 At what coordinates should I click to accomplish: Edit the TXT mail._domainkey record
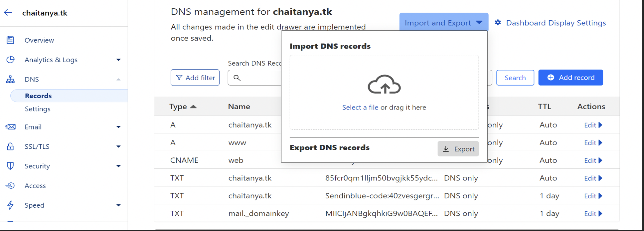(593, 214)
